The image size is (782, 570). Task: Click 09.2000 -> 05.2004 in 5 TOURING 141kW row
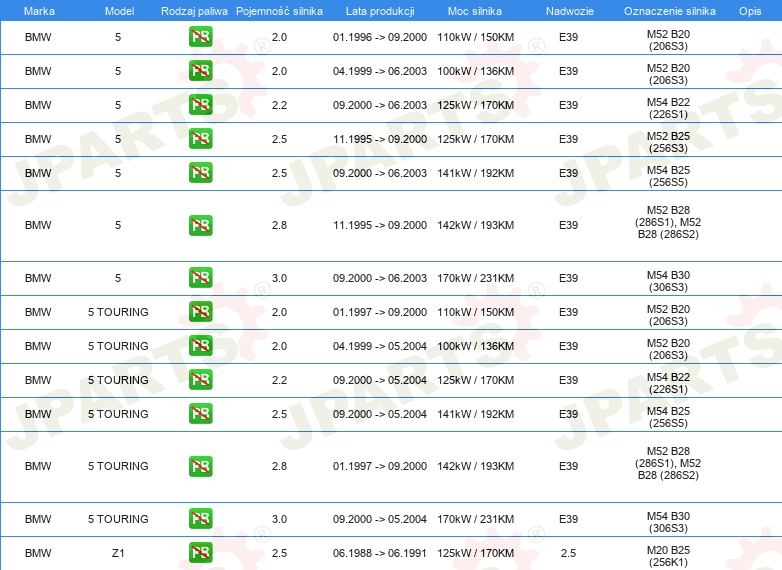tap(380, 414)
